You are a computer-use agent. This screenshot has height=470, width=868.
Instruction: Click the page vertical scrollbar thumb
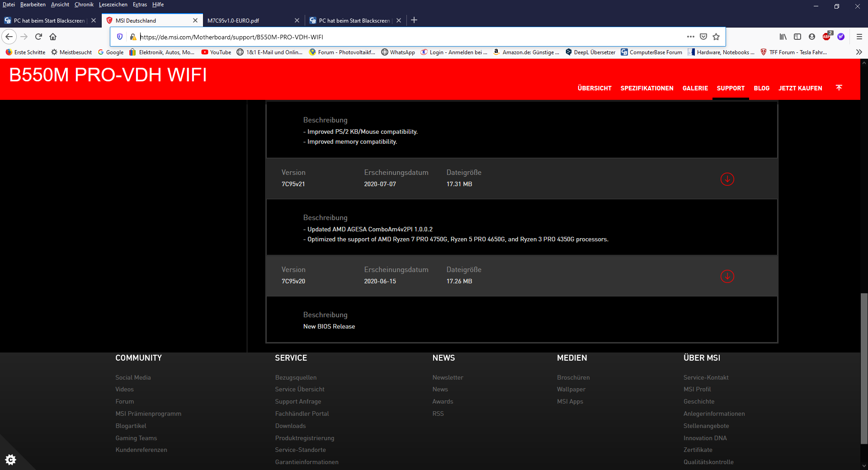(x=864, y=368)
